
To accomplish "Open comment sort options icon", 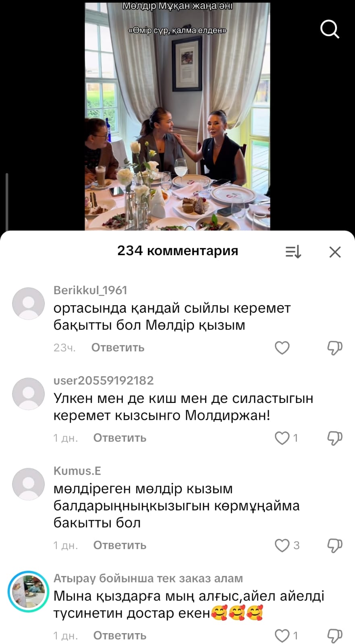I will click(x=293, y=252).
